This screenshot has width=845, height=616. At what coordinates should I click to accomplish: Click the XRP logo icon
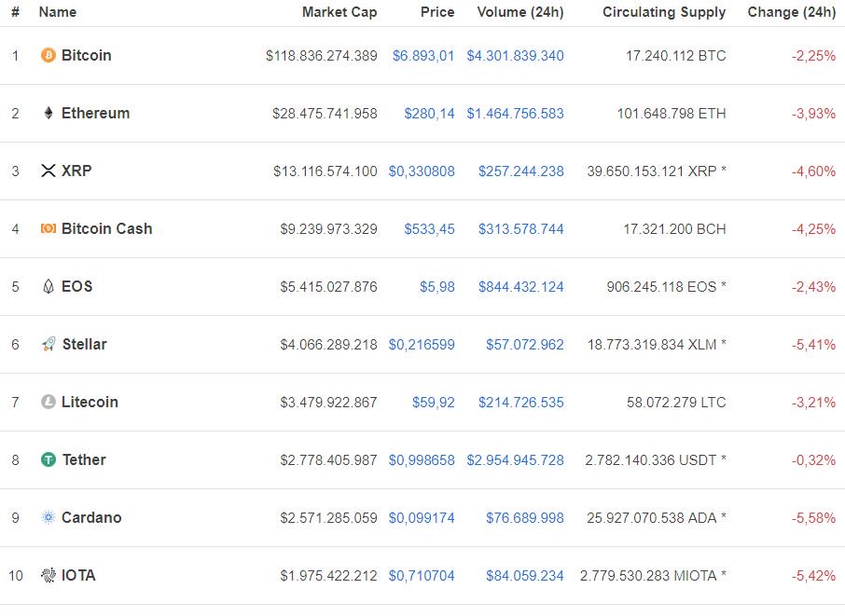(48, 171)
